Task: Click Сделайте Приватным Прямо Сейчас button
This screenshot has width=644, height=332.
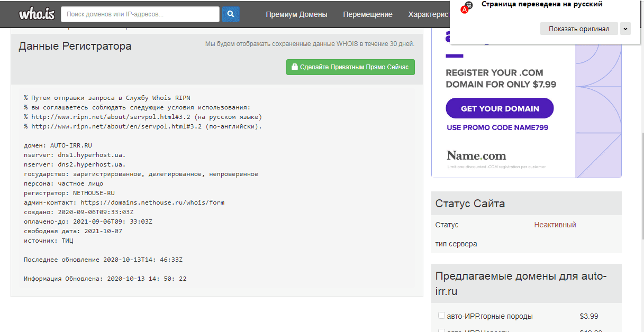Action: click(350, 67)
